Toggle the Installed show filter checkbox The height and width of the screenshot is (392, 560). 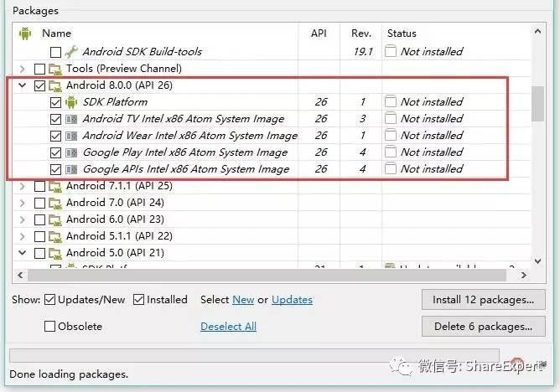pyautogui.click(x=138, y=300)
